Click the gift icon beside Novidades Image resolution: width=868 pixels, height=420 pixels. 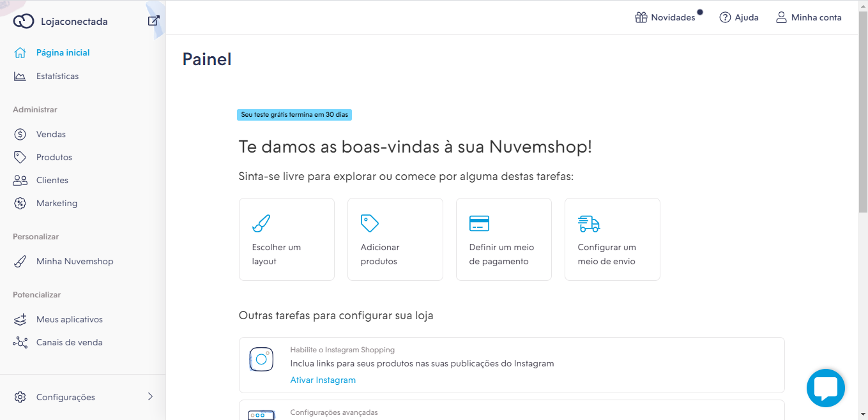coord(641,17)
